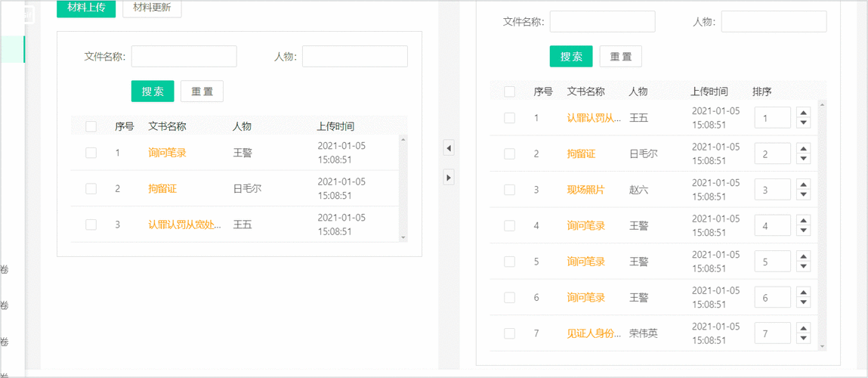Tick the checkbox for left row 2 拘留证
This screenshot has width=868, height=378.
coord(91,189)
